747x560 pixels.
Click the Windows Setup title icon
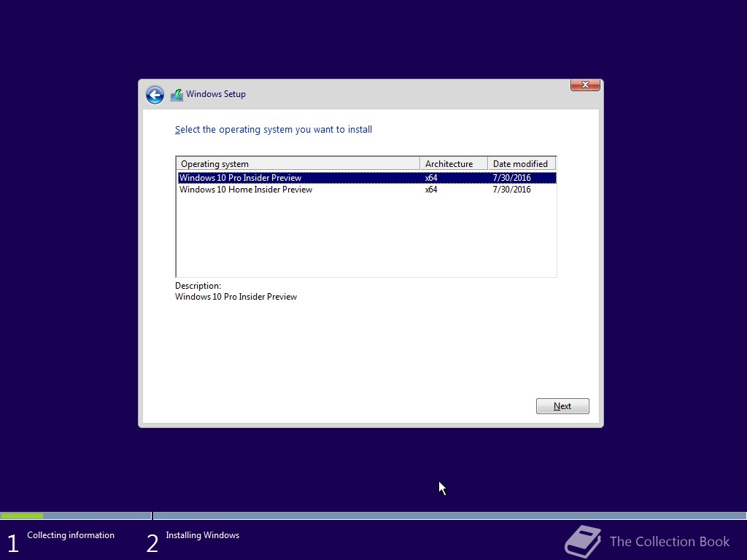pyautogui.click(x=177, y=95)
